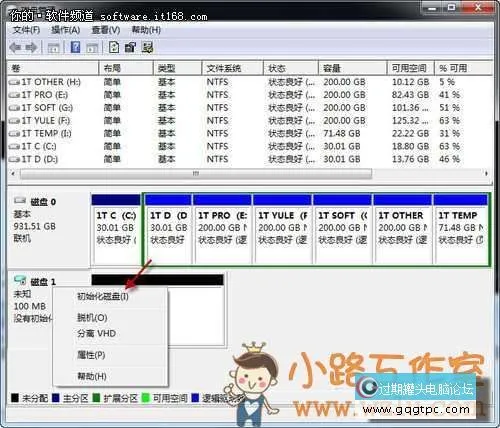
Task: Click the 1T TEMP (I:) volume name
Action: 46,134
